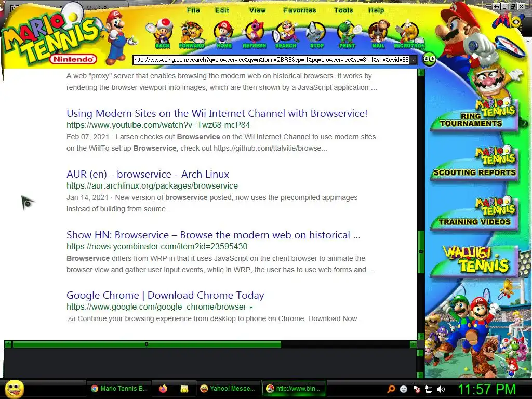Viewport: 532px width, 399px height.
Task: Open the Scouting Reports sidebar banner
Action: (474, 164)
